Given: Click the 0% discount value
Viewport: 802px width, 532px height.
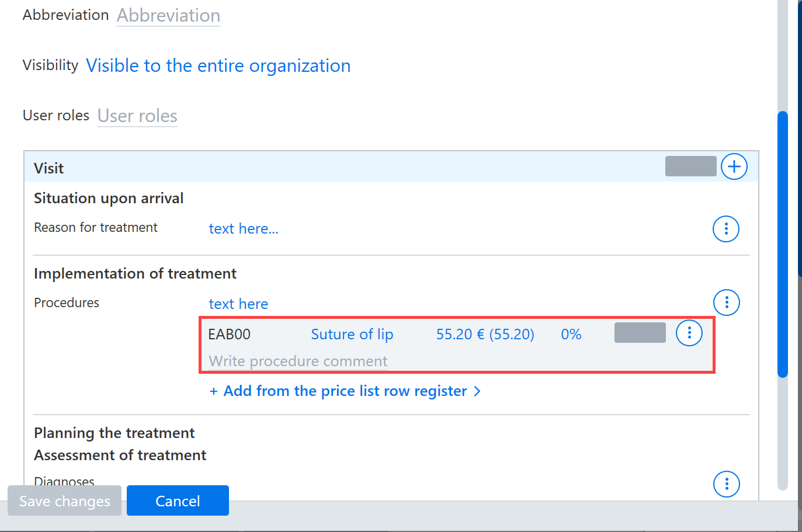Looking at the screenshot, I should [571, 335].
